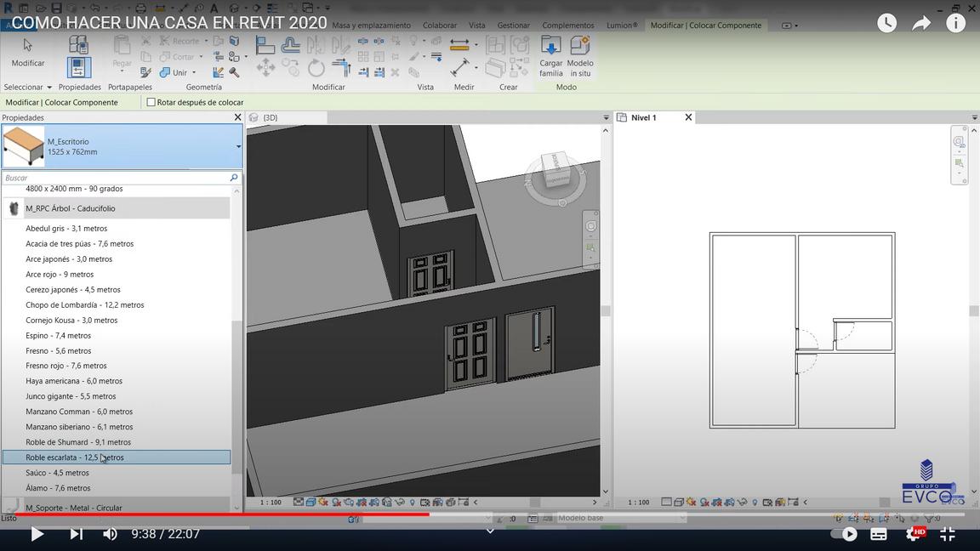Mute the video volume icon

click(110, 534)
